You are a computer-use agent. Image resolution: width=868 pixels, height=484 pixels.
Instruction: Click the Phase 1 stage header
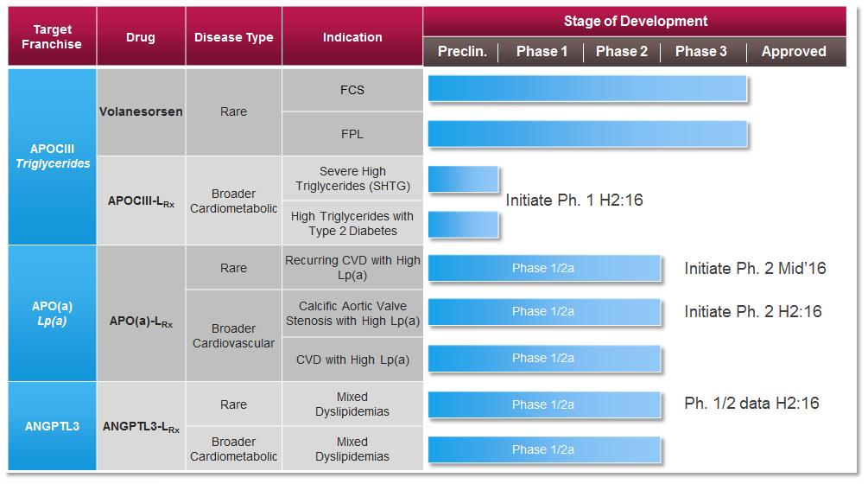coord(542,51)
